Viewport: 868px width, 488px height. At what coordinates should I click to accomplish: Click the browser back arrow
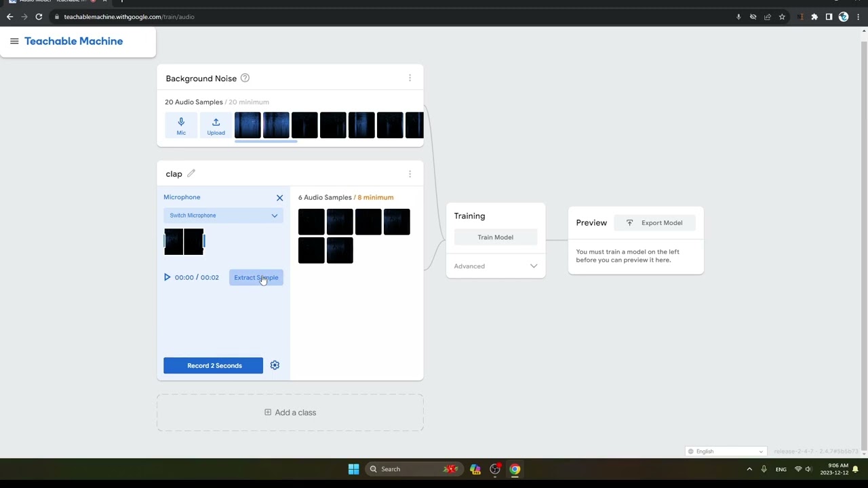pos(10,17)
